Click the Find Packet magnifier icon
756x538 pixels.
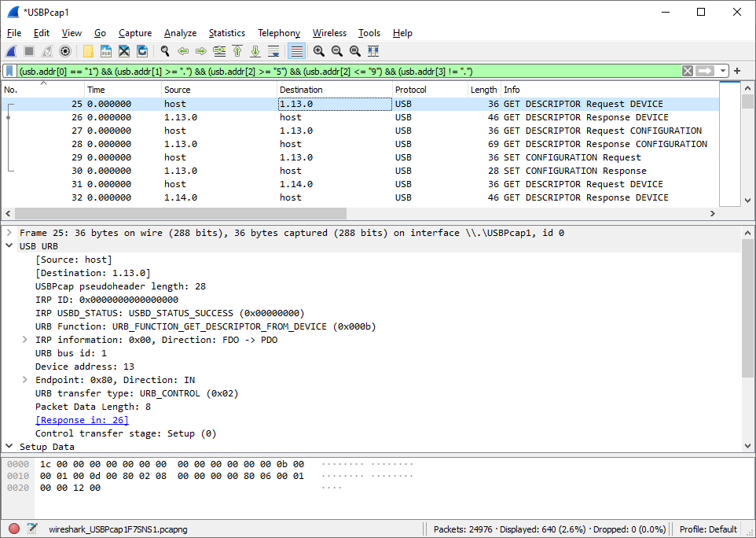click(x=165, y=51)
